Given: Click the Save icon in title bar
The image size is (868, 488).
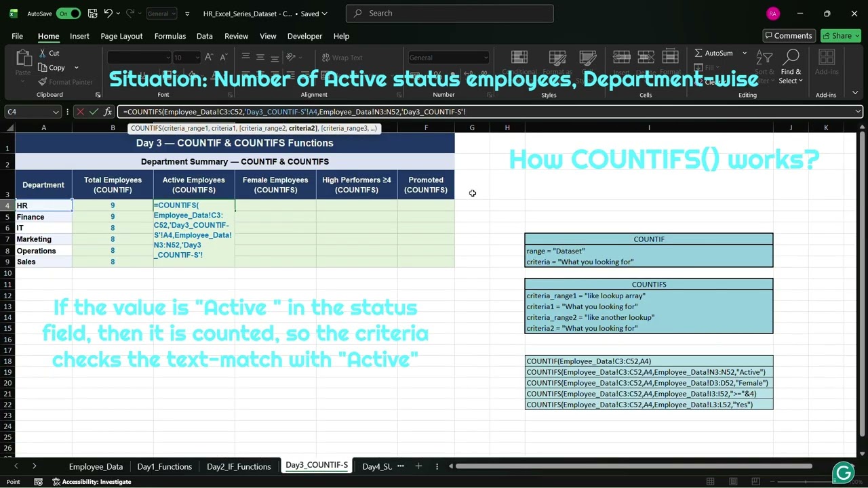Looking at the screenshot, I should [92, 13].
